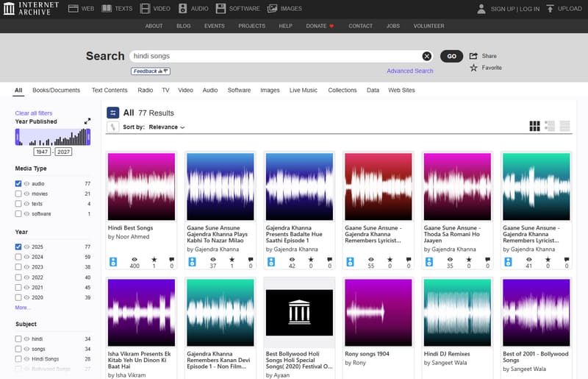Switch to extended list view
The width and height of the screenshot is (588, 379).
click(x=550, y=126)
